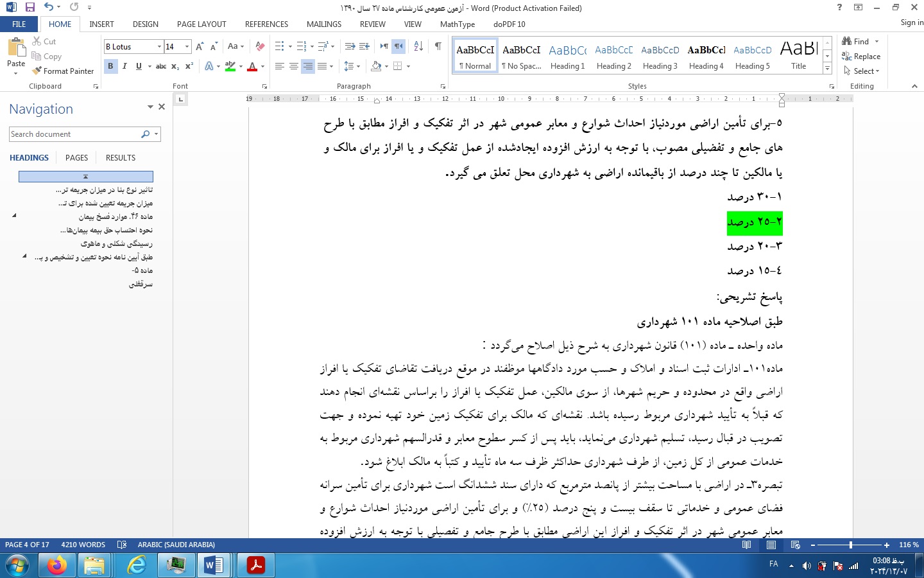Click the Grow Font icon
The height and width of the screenshot is (578, 924).
[200, 46]
